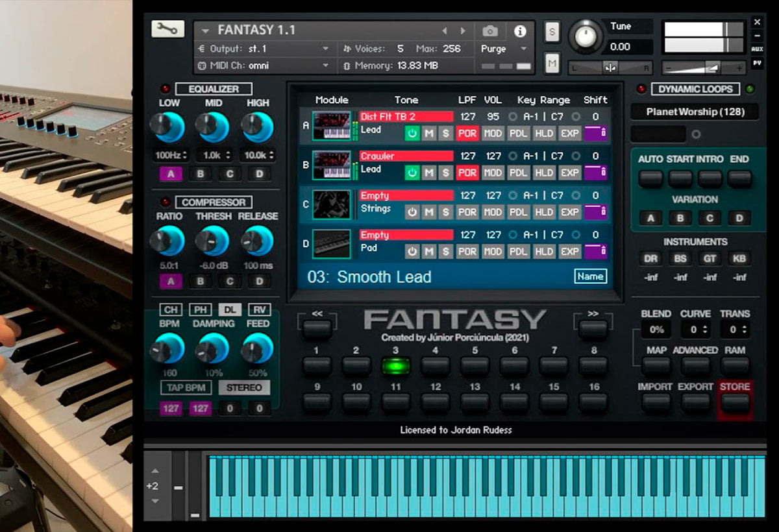Mute module B Crawler with M
Viewport: 779px width, 532px height.
coord(429,173)
